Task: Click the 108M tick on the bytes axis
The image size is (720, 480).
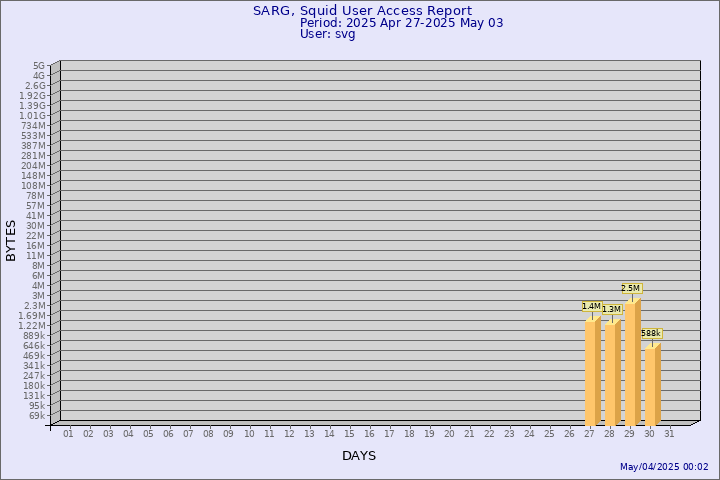Action: tap(33, 186)
